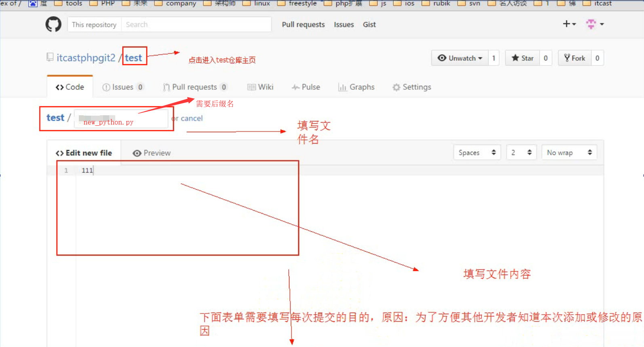Star the repository

(x=522, y=58)
